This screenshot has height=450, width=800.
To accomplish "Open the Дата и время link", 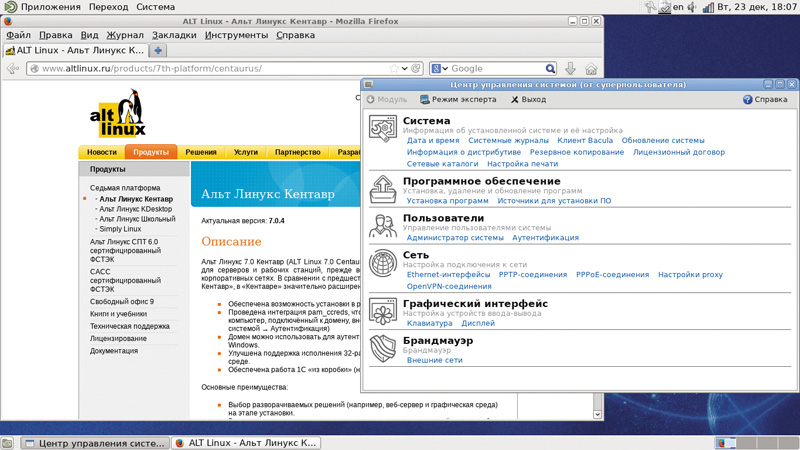I will [x=433, y=140].
